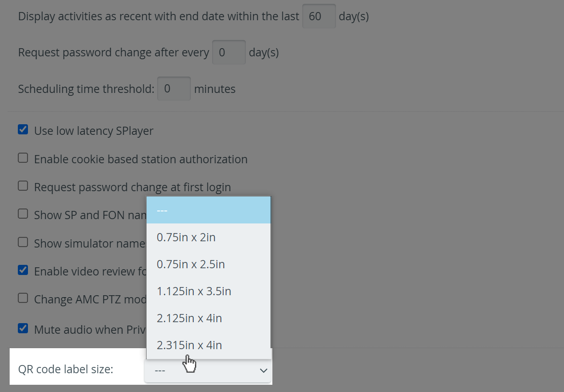
Task: Uncheck Enable video review checkbox
Action: point(23,270)
